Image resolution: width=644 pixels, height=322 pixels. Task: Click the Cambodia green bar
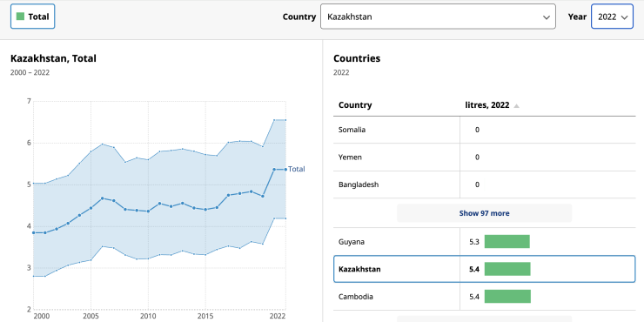[x=507, y=297]
